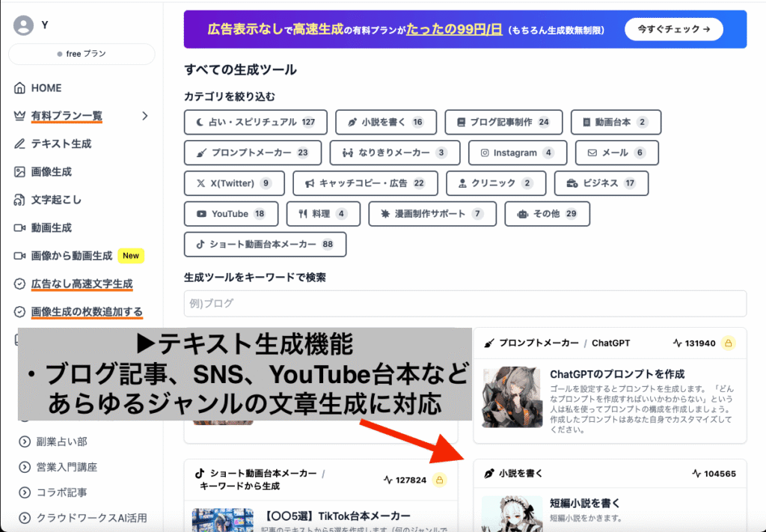
Task: Filter by 小説を書く category chip
Action: [x=386, y=122]
